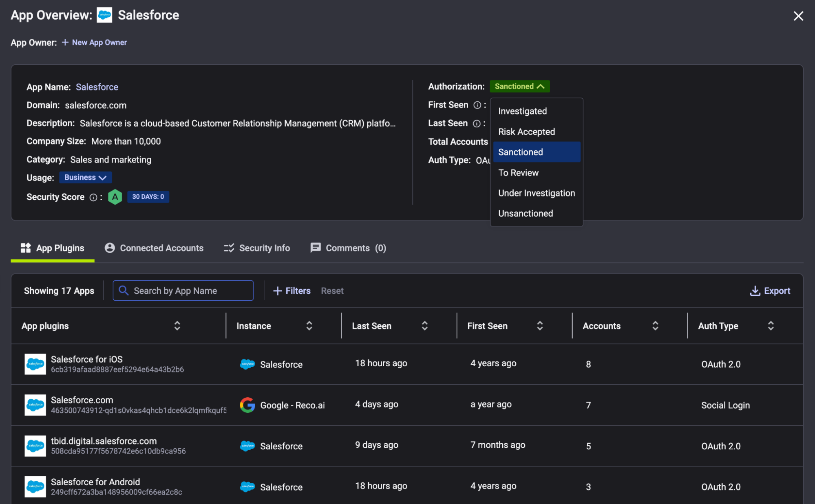The image size is (815, 504).
Task: Sort by App plugins column
Action: (177, 326)
